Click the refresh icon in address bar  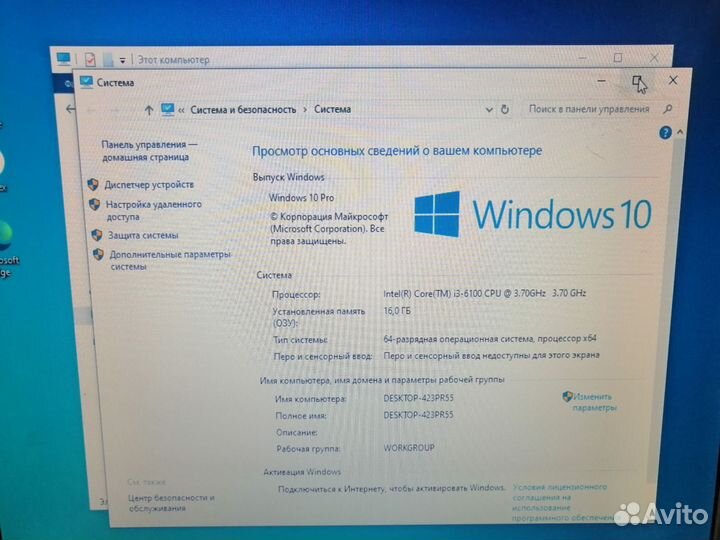[507, 108]
